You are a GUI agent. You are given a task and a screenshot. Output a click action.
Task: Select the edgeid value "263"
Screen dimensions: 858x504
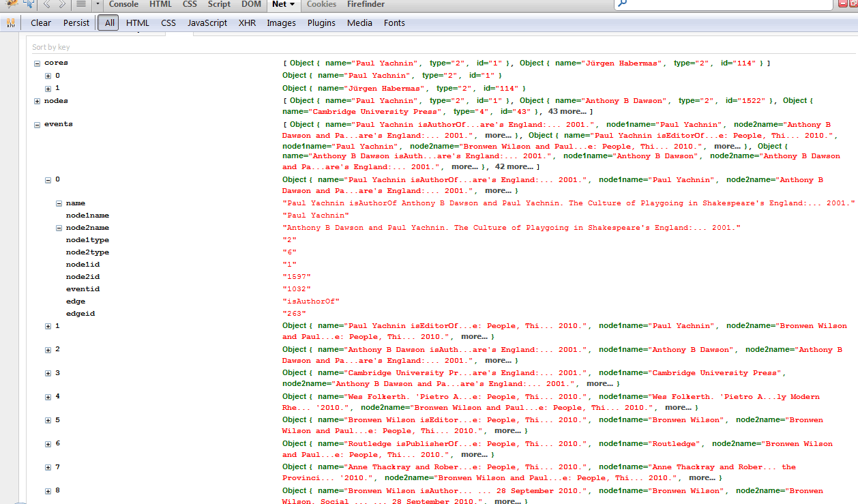294,314
